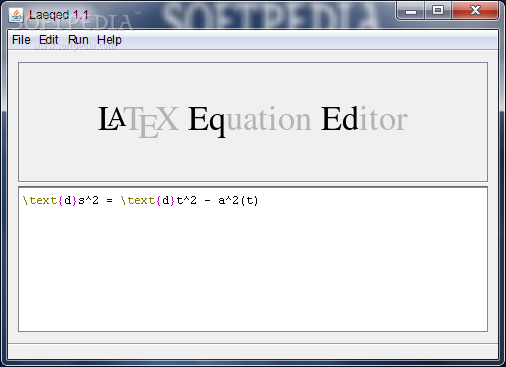Open the Run menu
The image size is (506, 367).
[78, 40]
